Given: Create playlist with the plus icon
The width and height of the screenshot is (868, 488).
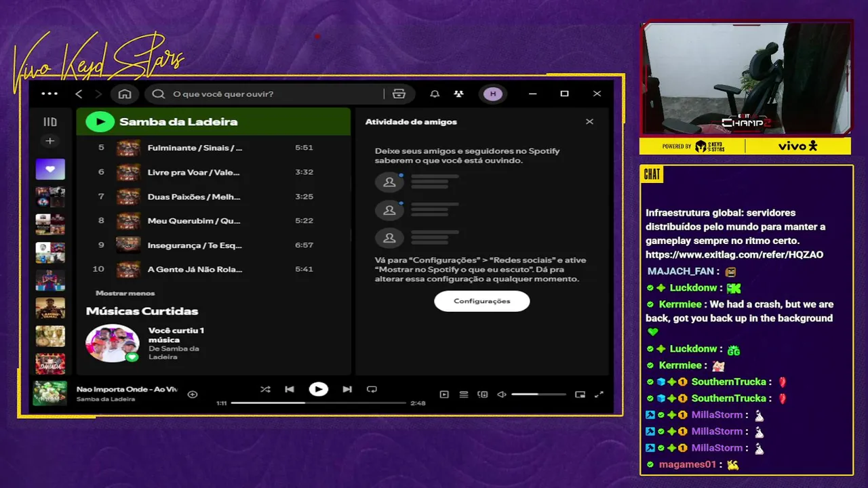Looking at the screenshot, I should pyautogui.click(x=50, y=141).
